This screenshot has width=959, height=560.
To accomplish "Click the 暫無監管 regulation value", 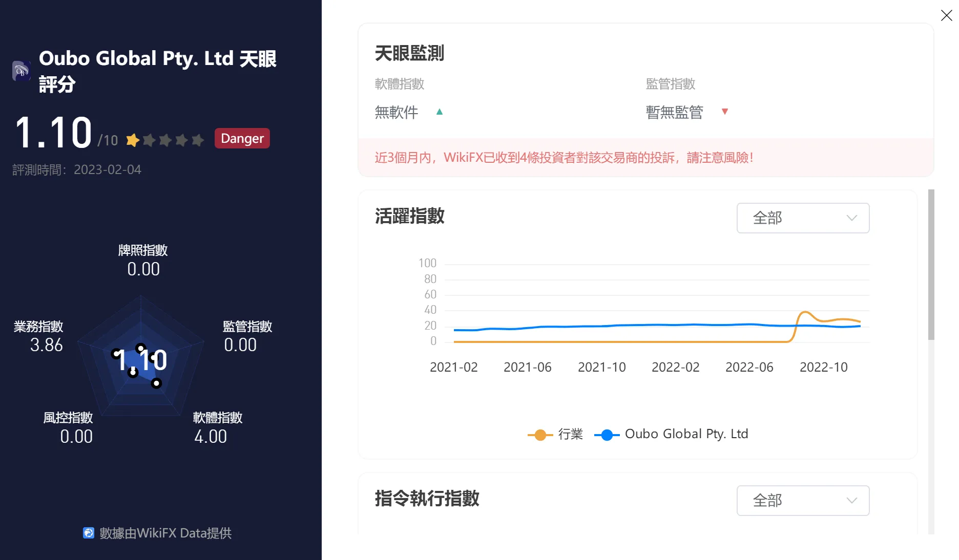I will pos(675,112).
